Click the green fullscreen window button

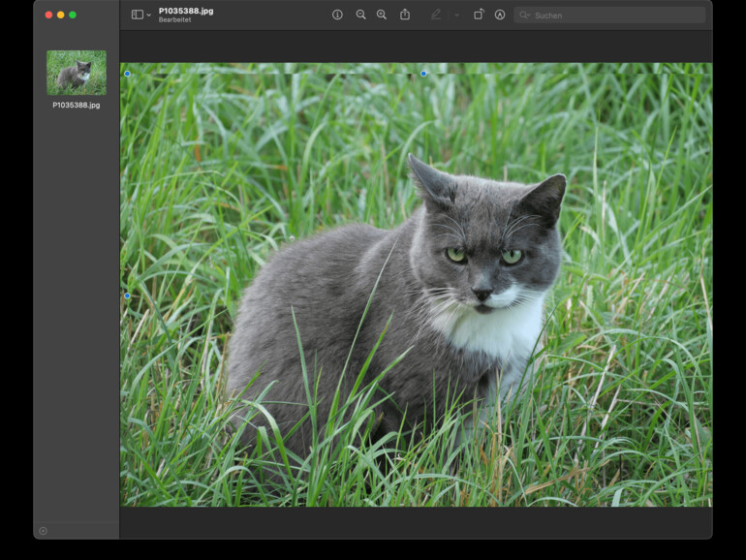tap(73, 15)
